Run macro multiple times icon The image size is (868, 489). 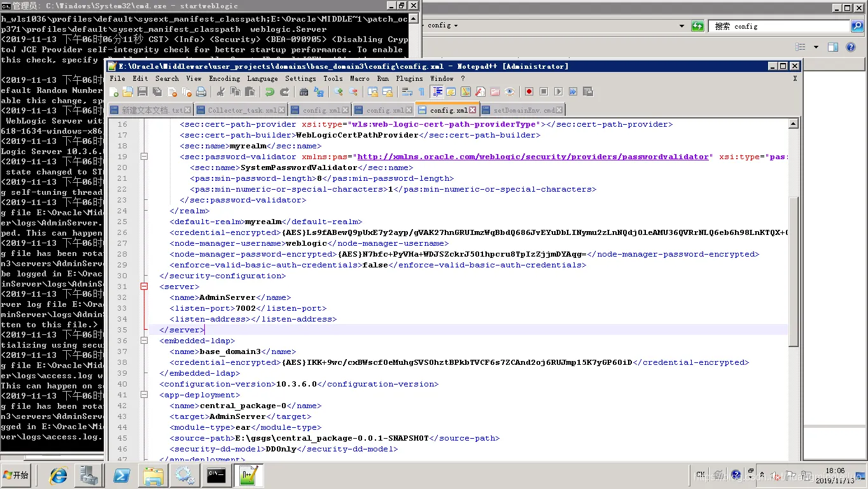pos(573,92)
